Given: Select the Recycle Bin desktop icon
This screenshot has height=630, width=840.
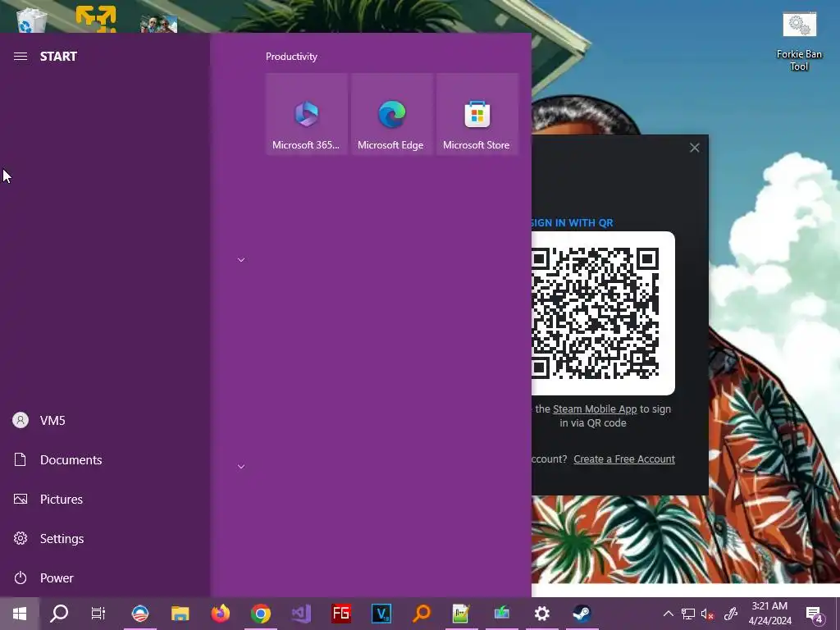Looking at the screenshot, I should 32,19.
